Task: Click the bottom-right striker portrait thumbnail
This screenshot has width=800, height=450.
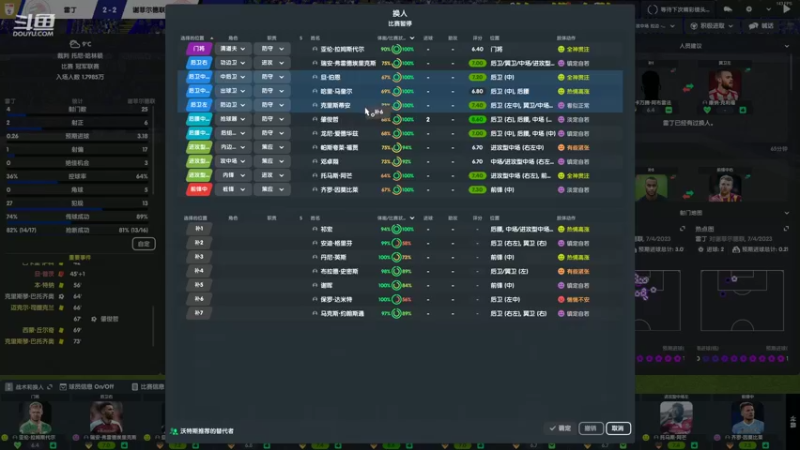Action: click(747, 417)
